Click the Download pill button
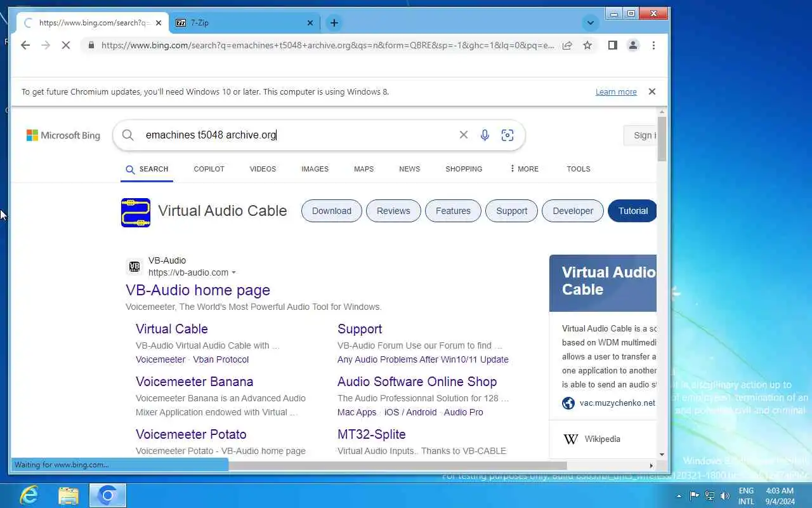This screenshot has width=812, height=508. (x=331, y=211)
